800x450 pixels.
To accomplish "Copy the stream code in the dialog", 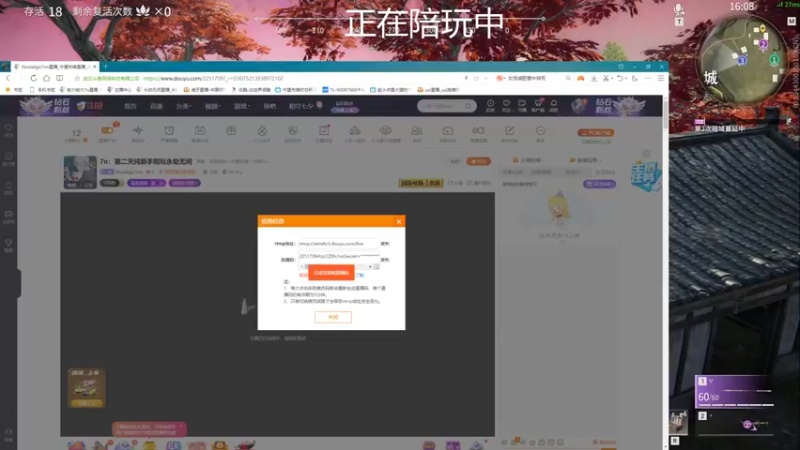I will (x=385, y=260).
